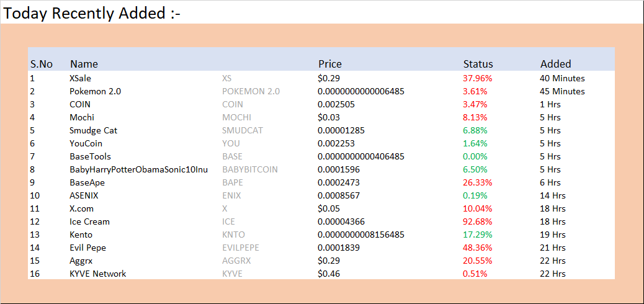
Task: Select the price 0.00001285
Action: (341, 131)
